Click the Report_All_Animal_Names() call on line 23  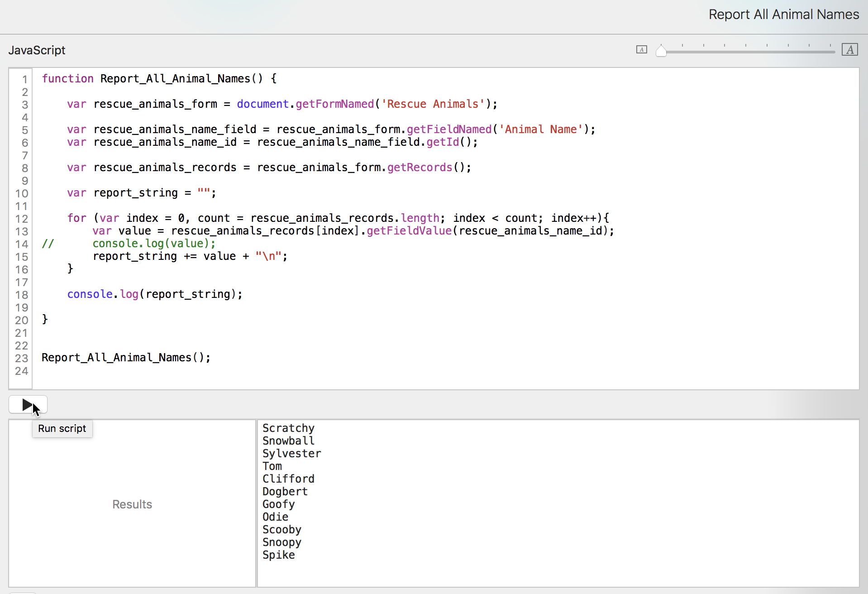coord(126,358)
